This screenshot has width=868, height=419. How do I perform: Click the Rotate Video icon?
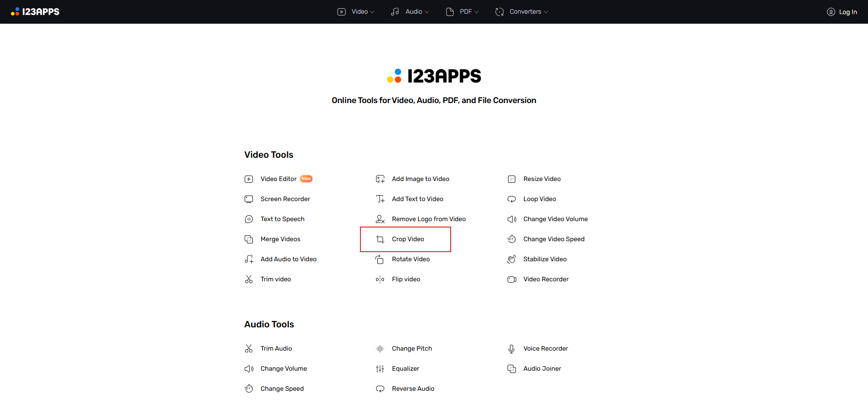tap(380, 259)
